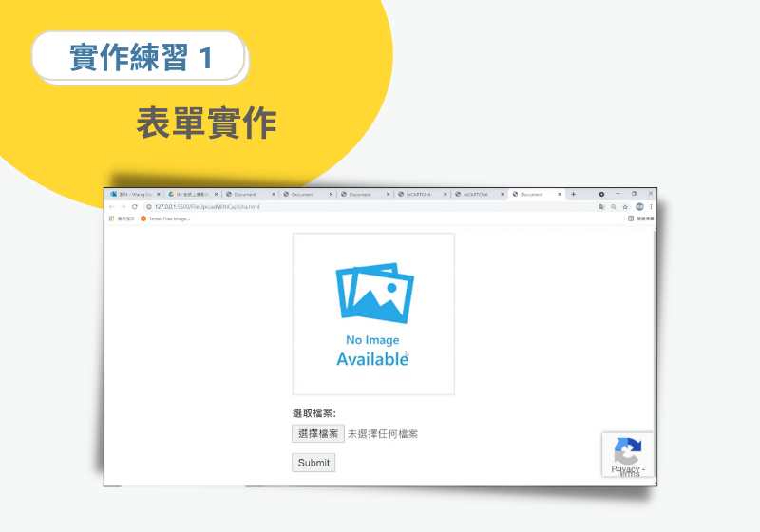Open the Chrome three-dot menu

click(x=651, y=207)
